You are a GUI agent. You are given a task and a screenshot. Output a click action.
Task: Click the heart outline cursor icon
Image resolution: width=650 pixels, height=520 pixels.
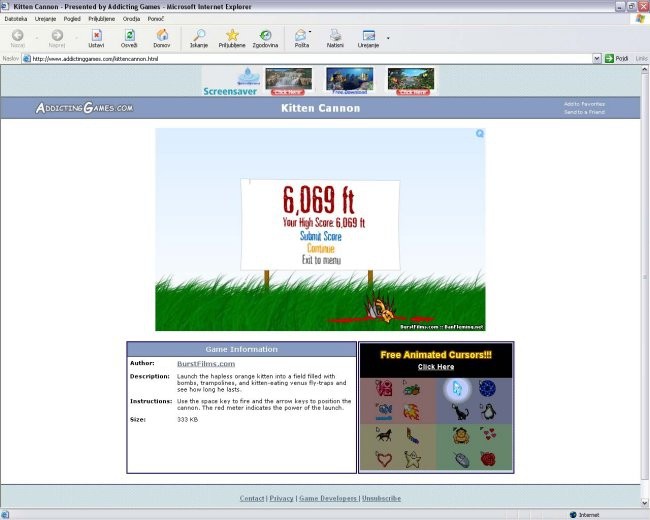(x=383, y=459)
